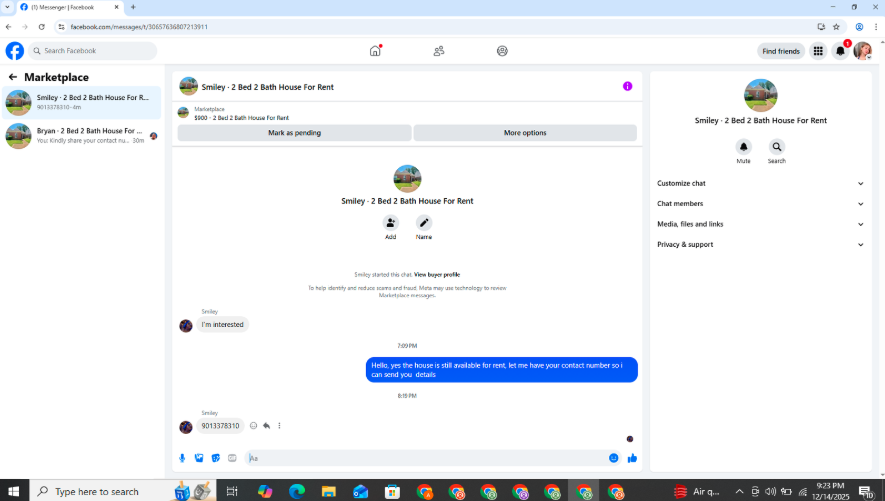Open the Chrome profile icon
This screenshot has width=885, height=501.
[859, 27]
